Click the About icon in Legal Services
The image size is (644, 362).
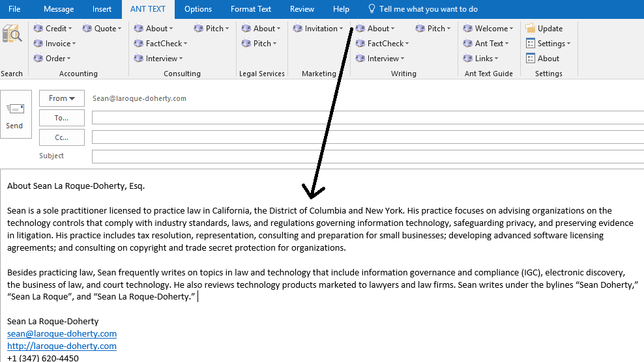246,28
